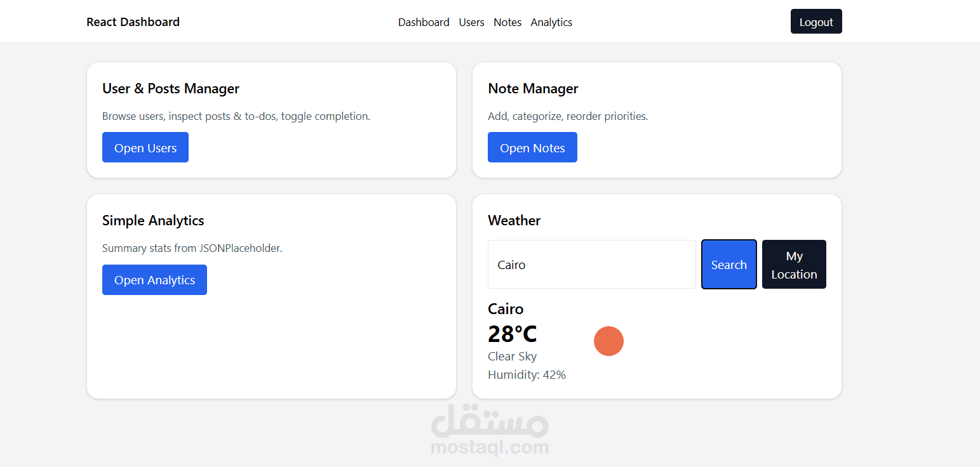Use the My Location button
The height and width of the screenshot is (467, 980).
794,265
